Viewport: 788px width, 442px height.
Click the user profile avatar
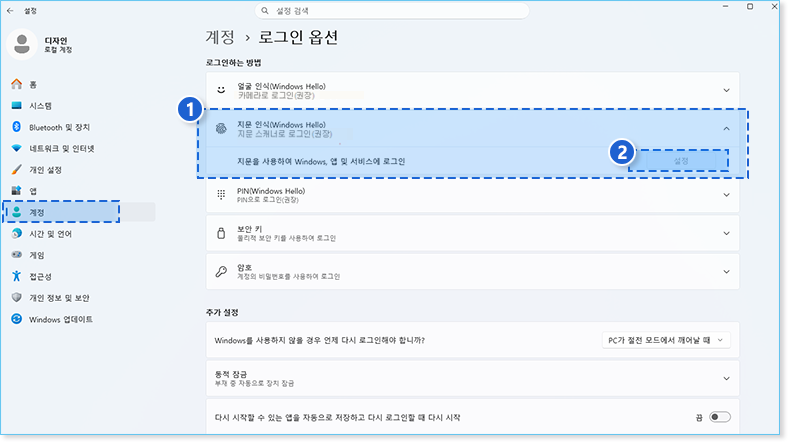click(x=22, y=44)
